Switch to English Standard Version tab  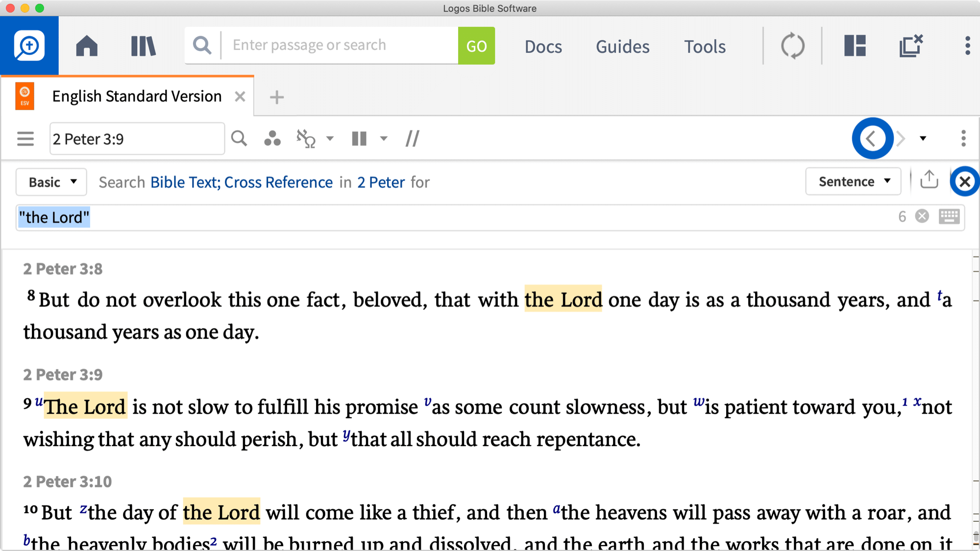pos(137,96)
